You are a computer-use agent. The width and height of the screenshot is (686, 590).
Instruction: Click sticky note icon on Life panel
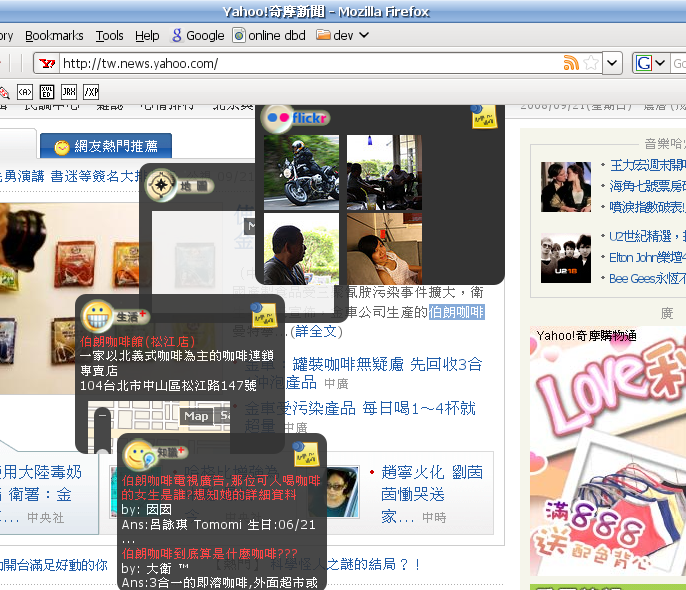pyautogui.click(x=264, y=315)
